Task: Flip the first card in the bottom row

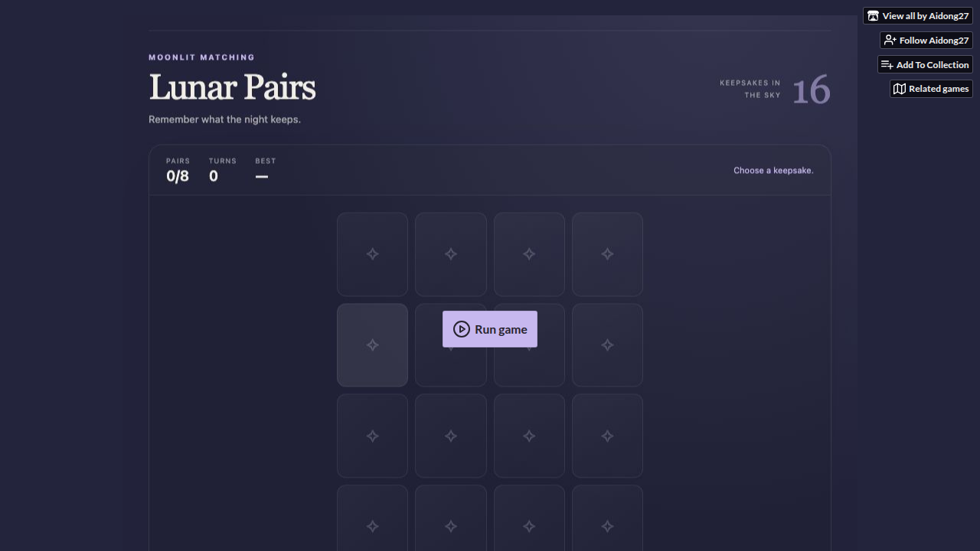Action: click(372, 518)
